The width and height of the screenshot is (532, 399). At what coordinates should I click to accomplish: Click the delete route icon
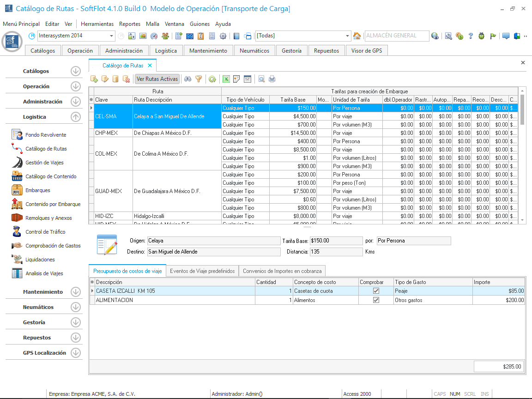126,79
